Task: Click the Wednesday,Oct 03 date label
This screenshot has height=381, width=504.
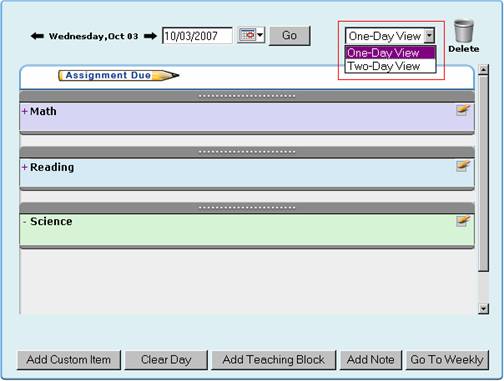Action: pos(94,36)
